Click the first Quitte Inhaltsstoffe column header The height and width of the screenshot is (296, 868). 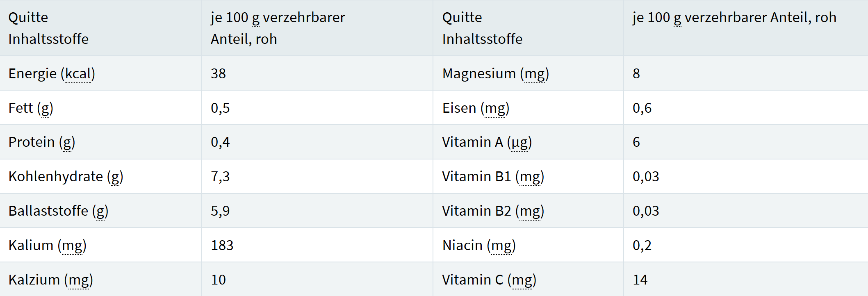click(x=48, y=28)
